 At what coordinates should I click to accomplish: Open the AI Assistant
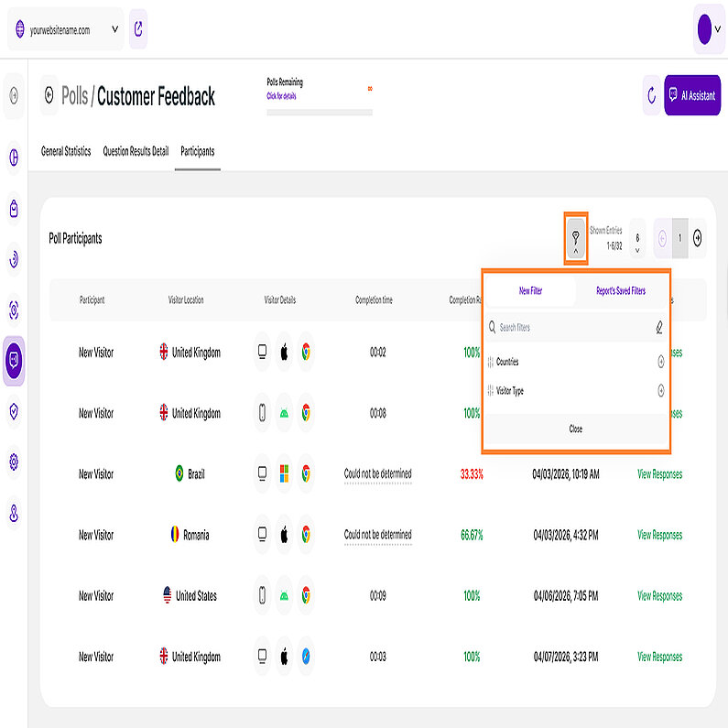tap(692, 95)
